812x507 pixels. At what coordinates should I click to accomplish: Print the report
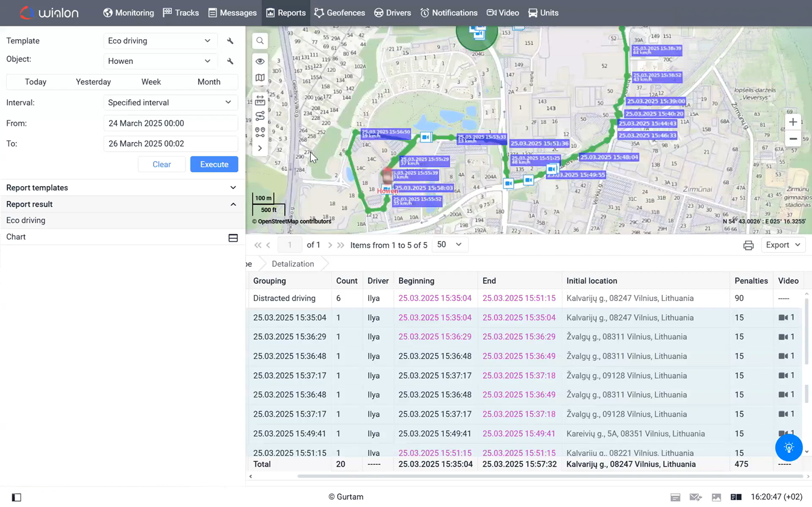pyautogui.click(x=748, y=245)
